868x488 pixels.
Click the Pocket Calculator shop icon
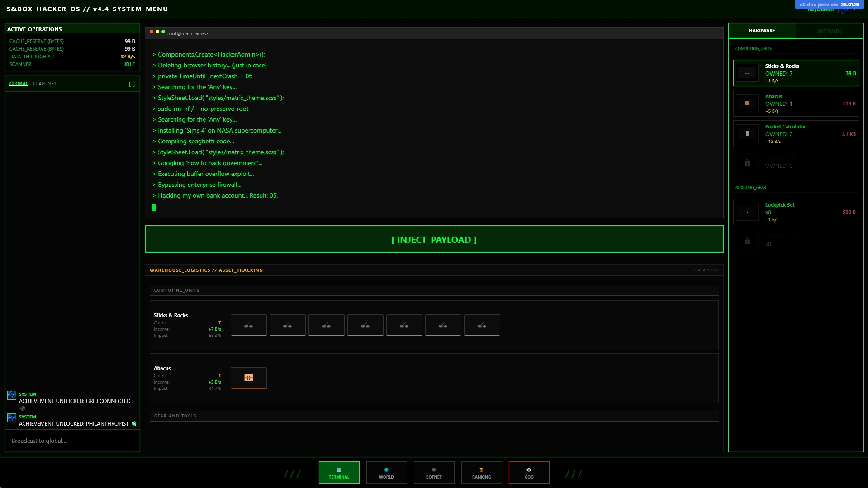tap(747, 134)
